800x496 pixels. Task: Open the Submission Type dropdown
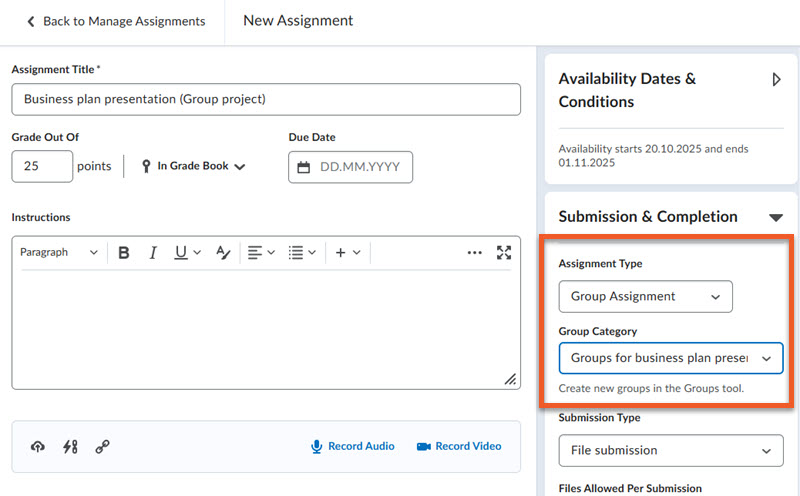point(670,451)
